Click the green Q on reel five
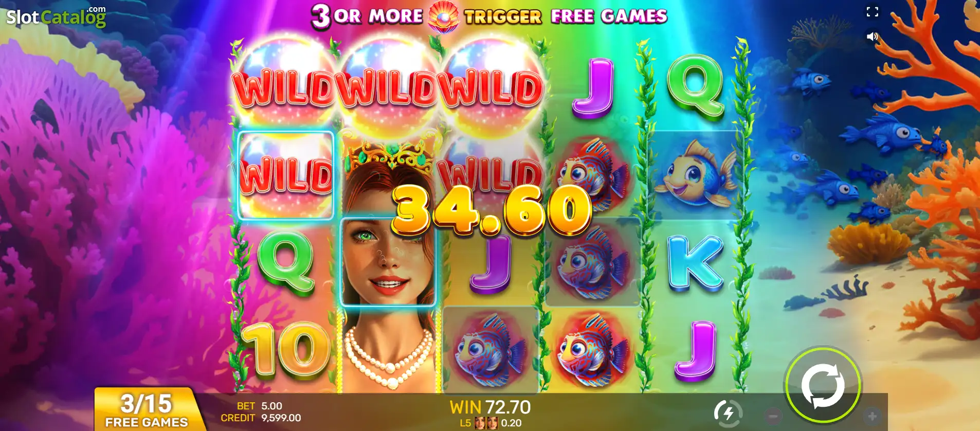980x431 pixels. tap(696, 87)
